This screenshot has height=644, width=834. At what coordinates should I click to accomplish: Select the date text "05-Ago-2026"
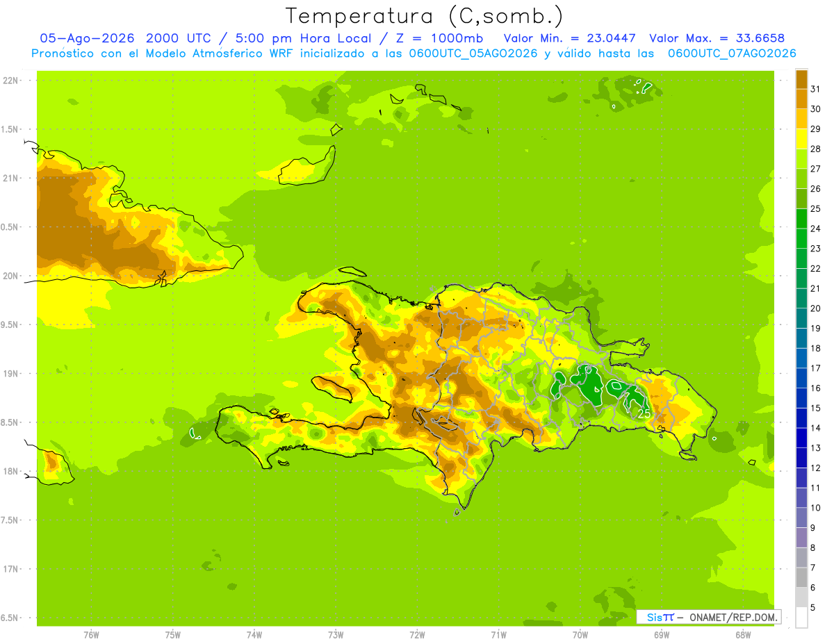click(88, 38)
